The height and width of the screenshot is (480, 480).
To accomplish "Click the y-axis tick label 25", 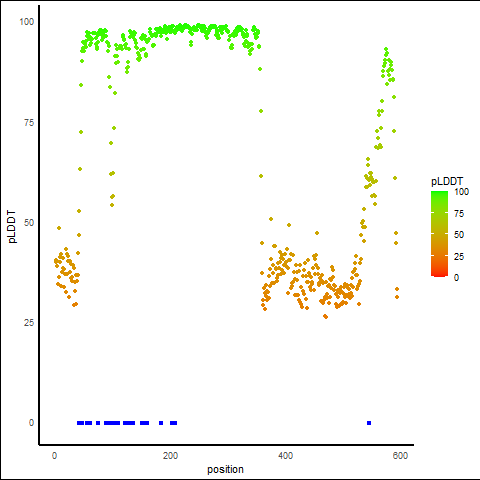I will click(29, 323).
